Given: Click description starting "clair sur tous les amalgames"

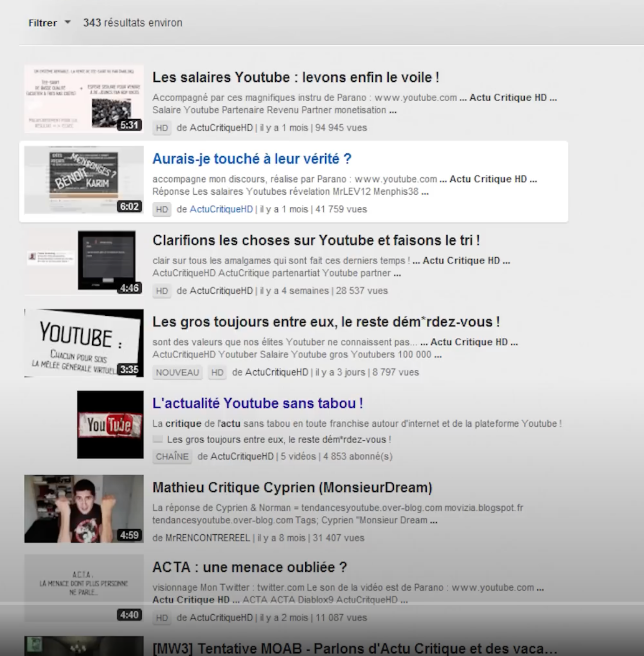Looking at the screenshot, I should coord(331,267).
